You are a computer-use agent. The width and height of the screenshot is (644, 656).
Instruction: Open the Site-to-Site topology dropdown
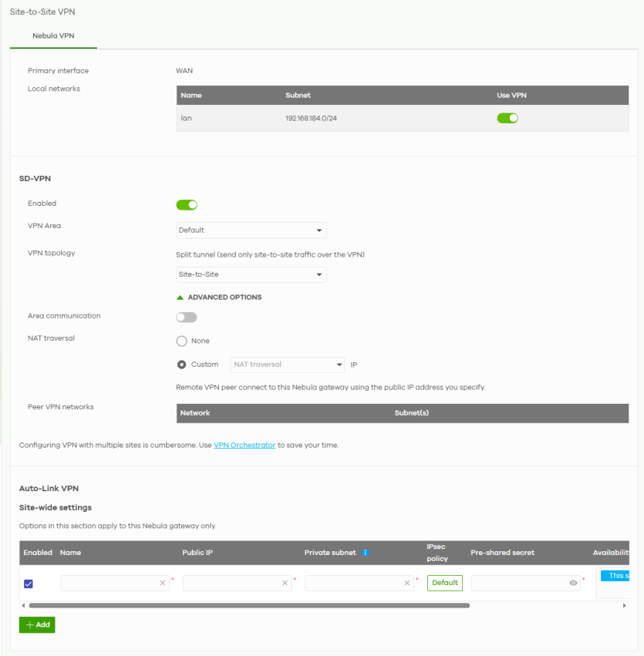tap(251, 274)
